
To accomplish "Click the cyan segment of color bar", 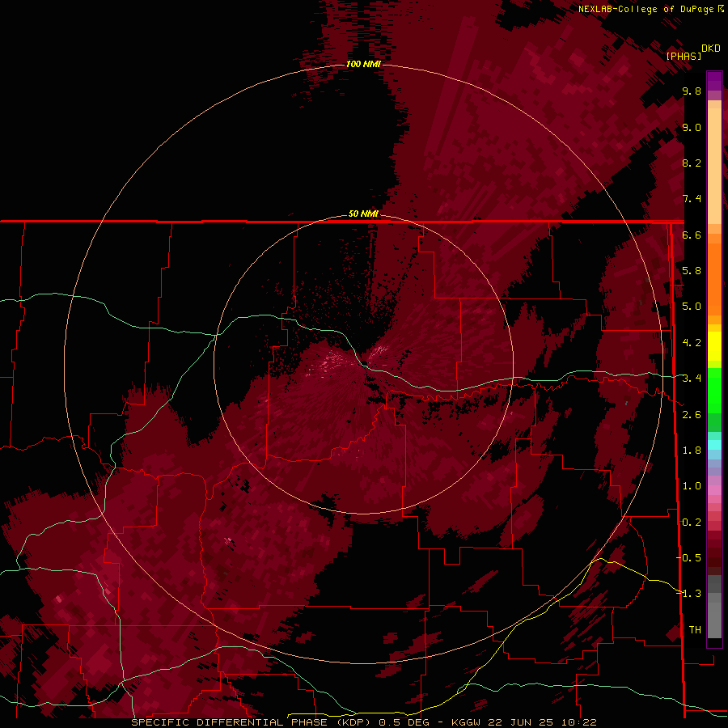I will click(x=714, y=445).
